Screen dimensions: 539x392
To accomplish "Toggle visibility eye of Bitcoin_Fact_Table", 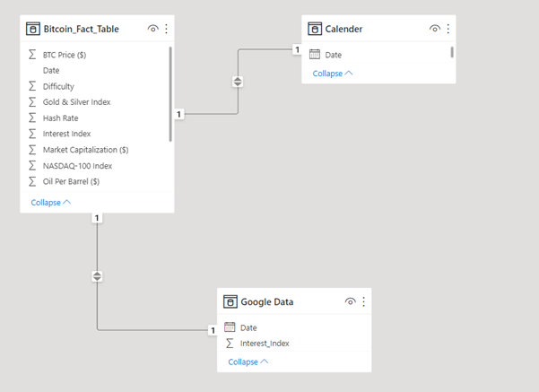I will point(153,29).
